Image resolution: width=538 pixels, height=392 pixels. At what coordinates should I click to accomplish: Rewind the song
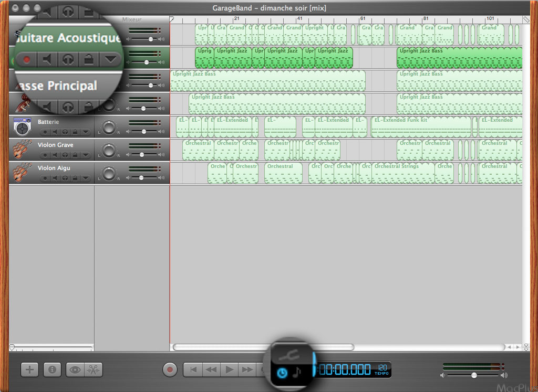click(x=211, y=370)
